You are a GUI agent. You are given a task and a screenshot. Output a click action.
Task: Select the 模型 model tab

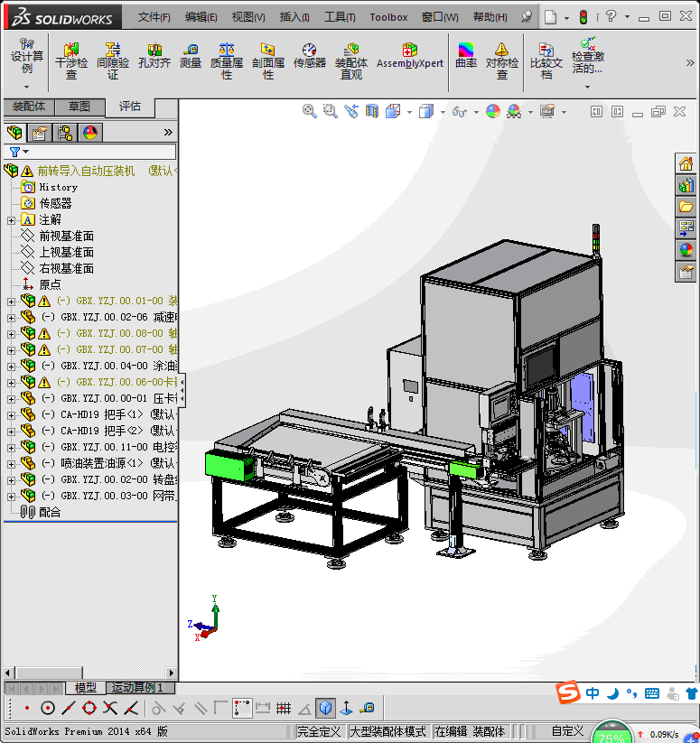(x=85, y=687)
